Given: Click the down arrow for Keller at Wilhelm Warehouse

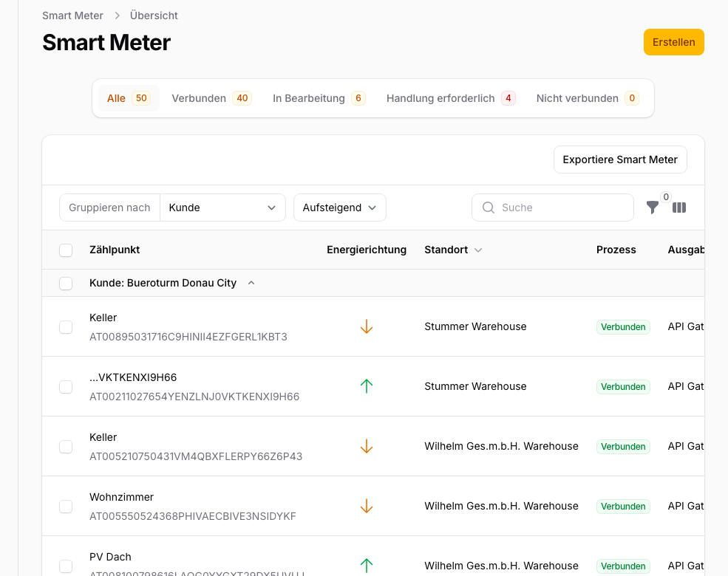Looking at the screenshot, I should (367, 446).
